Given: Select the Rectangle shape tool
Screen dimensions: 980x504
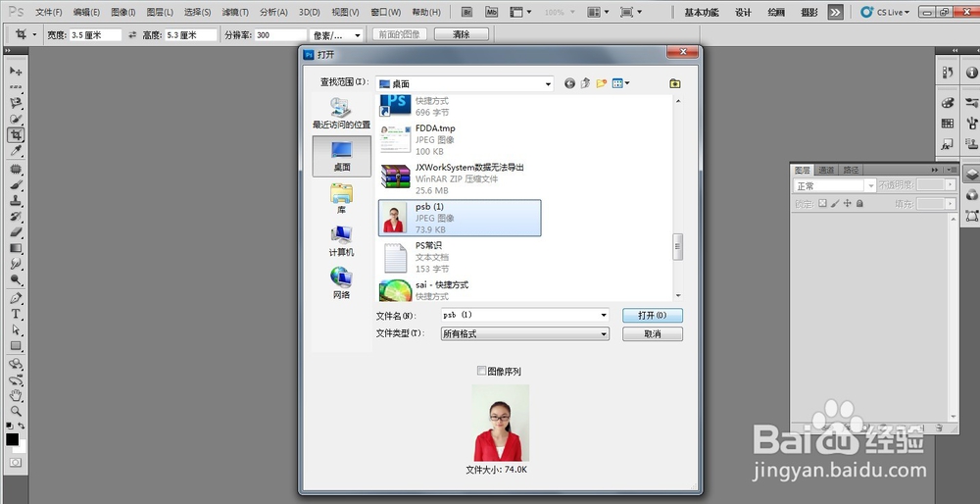Looking at the screenshot, I should tap(16, 346).
